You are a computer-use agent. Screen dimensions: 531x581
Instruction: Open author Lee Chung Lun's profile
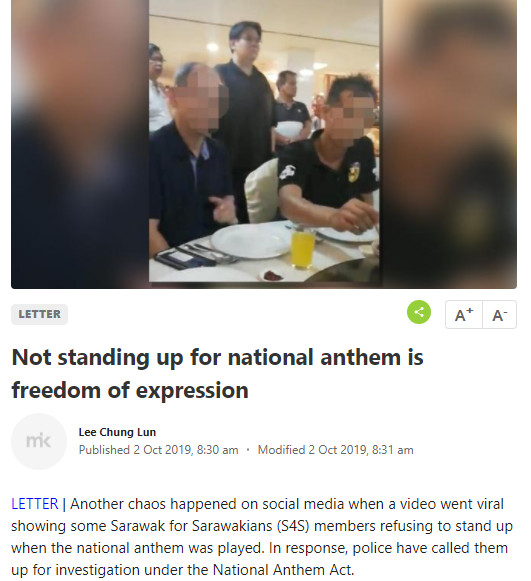(117, 432)
